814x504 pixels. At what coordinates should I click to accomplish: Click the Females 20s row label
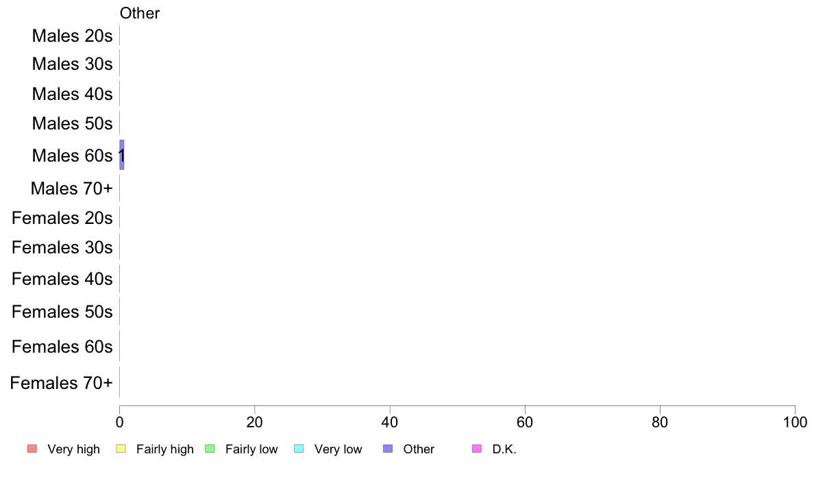pos(62,218)
